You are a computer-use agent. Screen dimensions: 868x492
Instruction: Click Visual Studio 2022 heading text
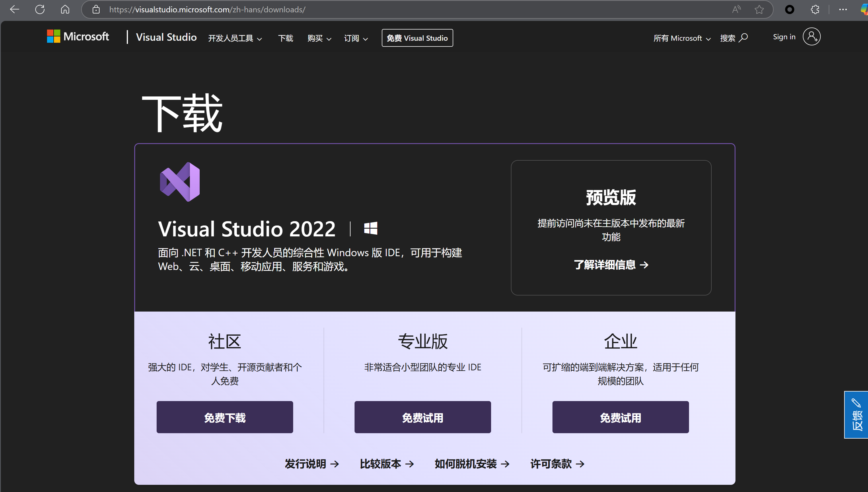(x=247, y=229)
